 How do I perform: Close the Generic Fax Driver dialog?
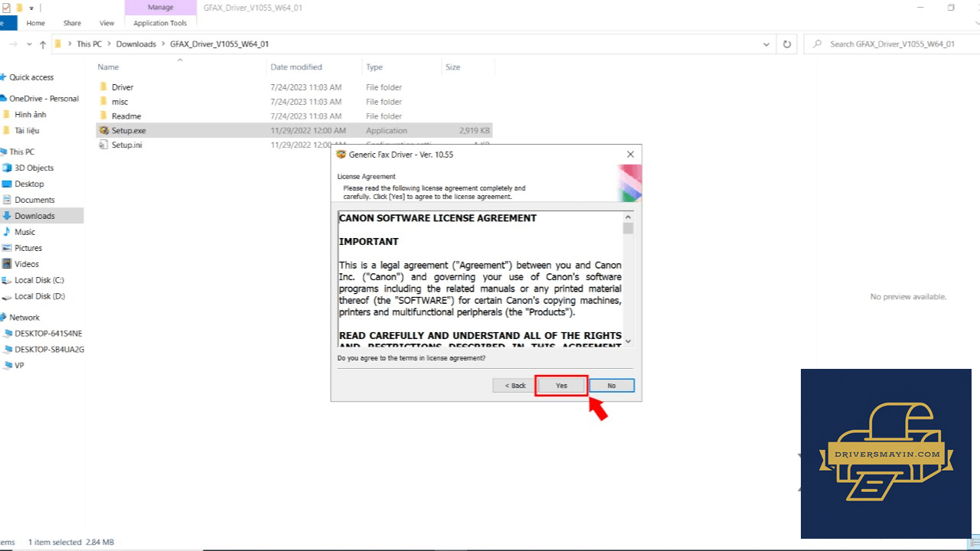pos(630,154)
